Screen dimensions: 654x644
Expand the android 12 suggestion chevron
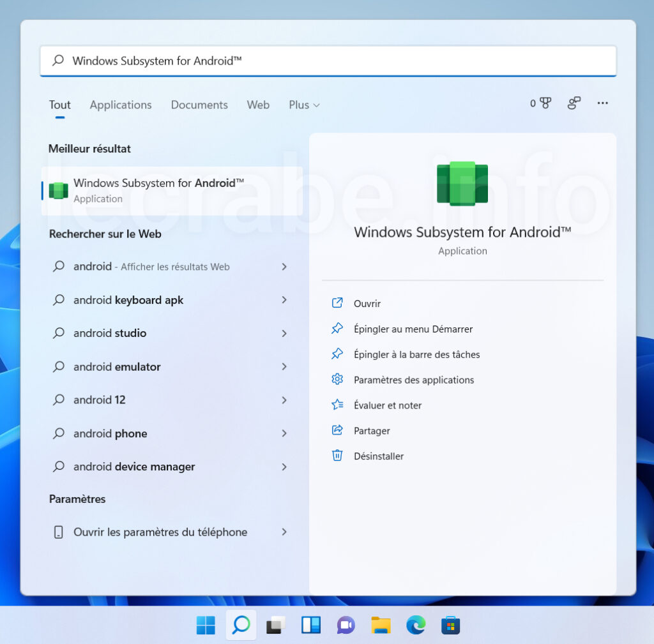click(284, 400)
